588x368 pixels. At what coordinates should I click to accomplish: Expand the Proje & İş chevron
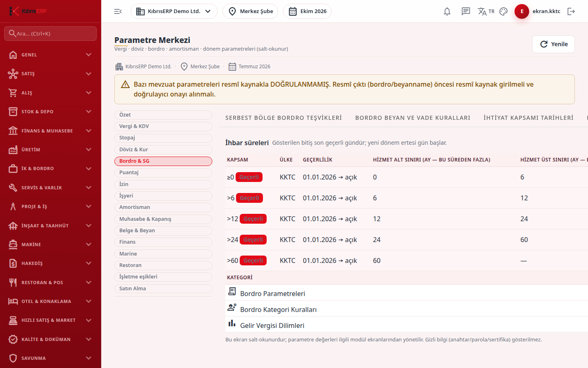point(89,206)
